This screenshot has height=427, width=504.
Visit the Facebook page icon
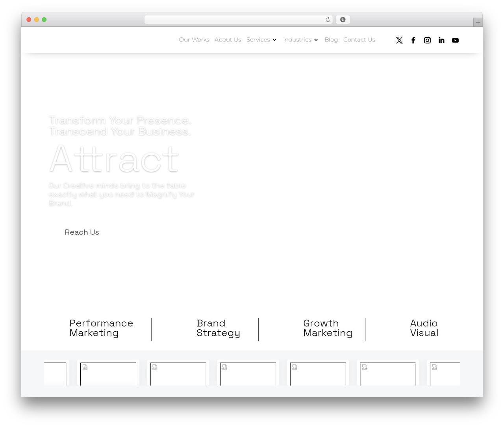tap(413, 40)
